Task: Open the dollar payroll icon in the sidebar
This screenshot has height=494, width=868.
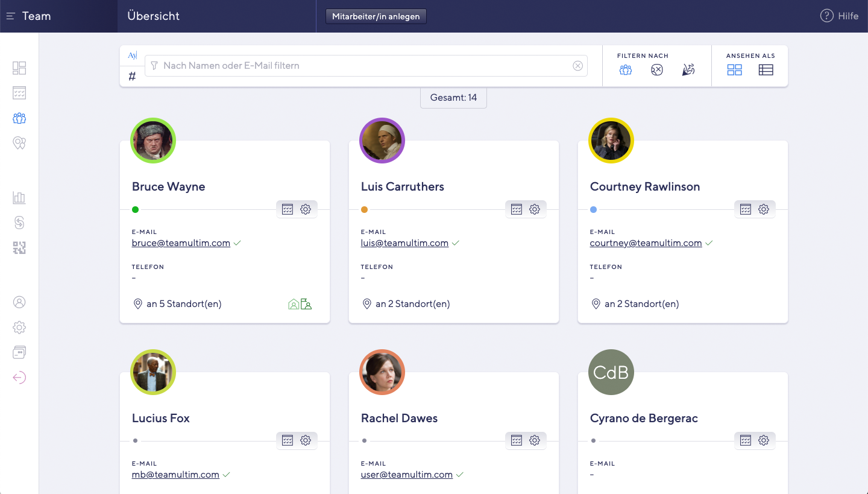Action: pyautogui.click(x=19, y=223)
